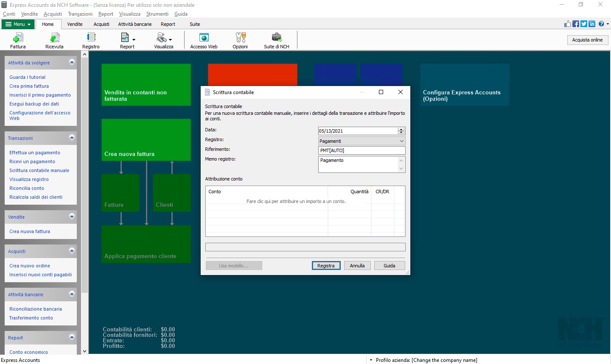611x364 pixels.
Task: Open the help question-mark icon
Action: tap(601, 24)
